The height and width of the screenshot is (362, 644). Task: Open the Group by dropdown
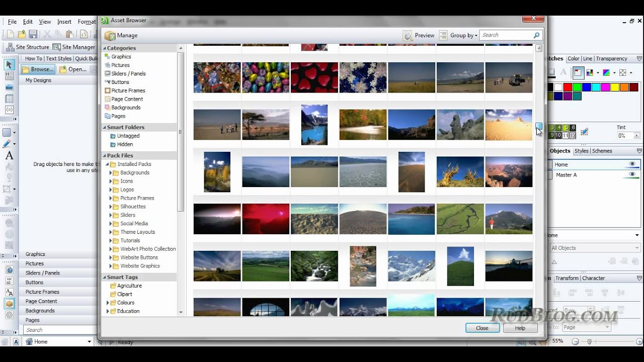coord(458,35)
